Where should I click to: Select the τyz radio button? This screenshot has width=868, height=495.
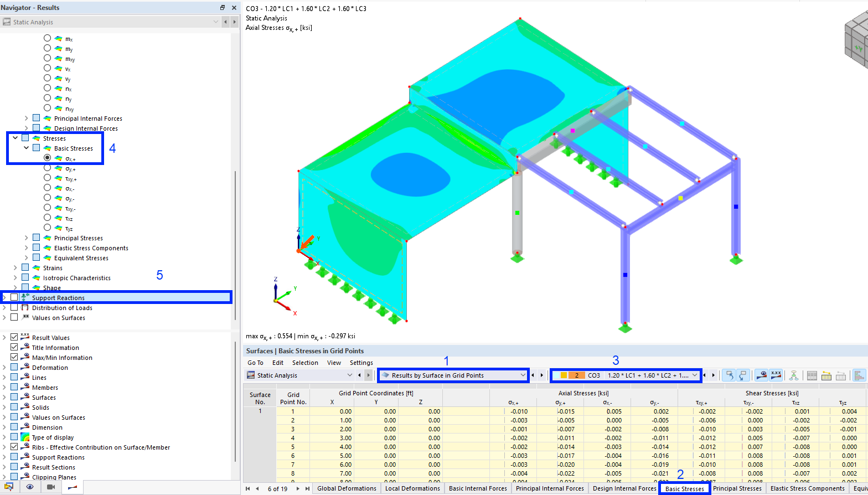[x=47, y=228]
